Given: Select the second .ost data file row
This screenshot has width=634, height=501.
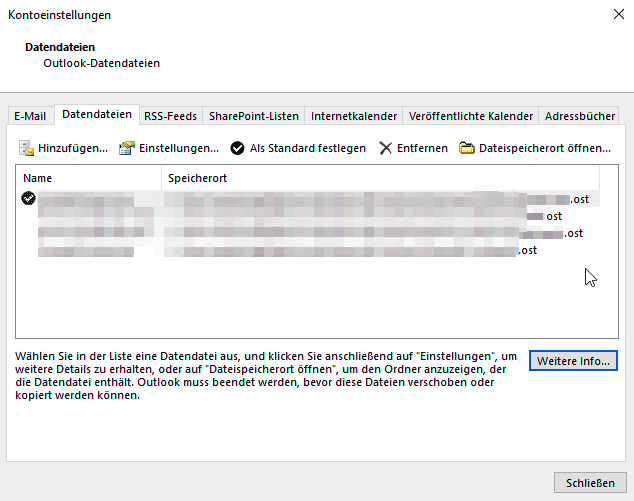Looking at the screenshot, I should [x=300, y=216].
